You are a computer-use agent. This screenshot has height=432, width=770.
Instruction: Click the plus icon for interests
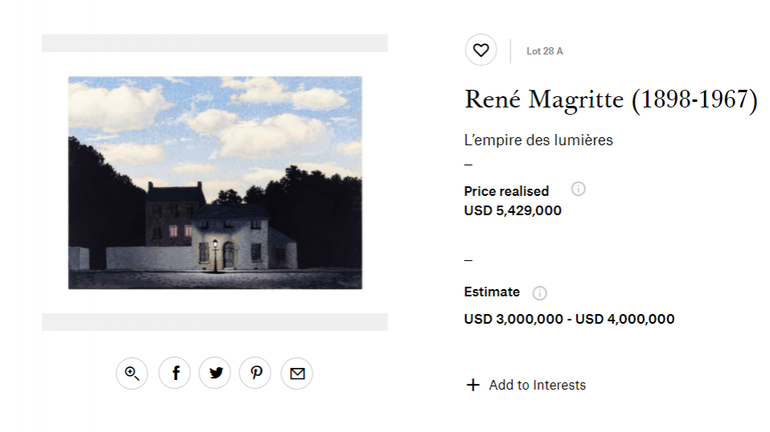473,385
